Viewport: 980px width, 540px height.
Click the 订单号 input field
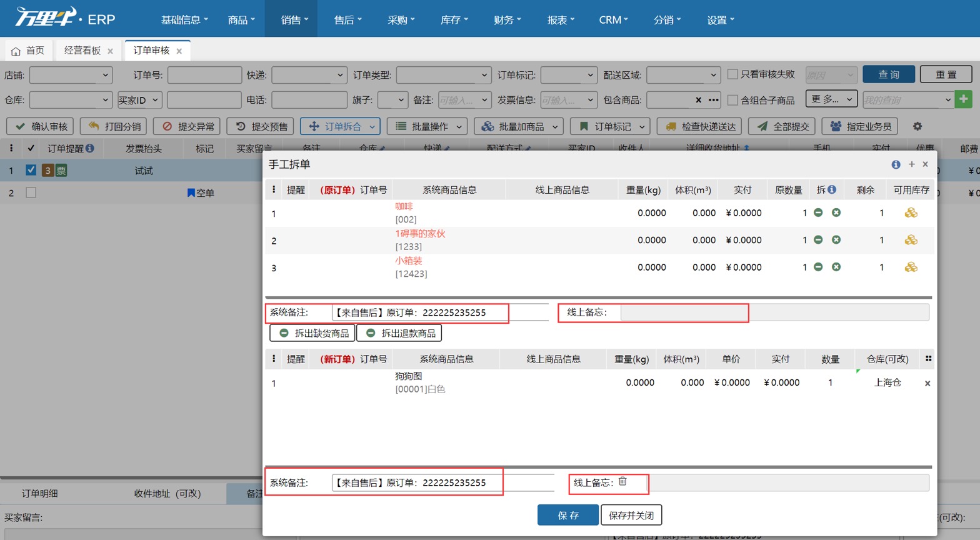[x=204, y=75]
